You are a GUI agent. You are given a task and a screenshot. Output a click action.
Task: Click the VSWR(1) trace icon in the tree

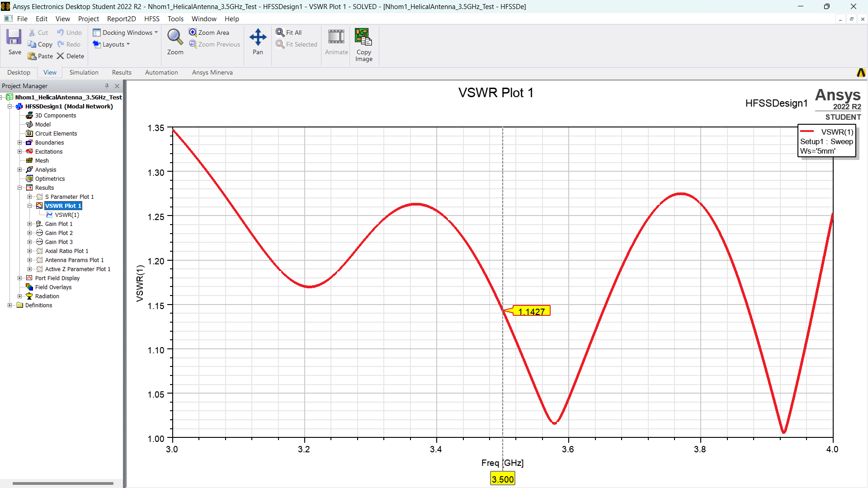click(49, 215)
